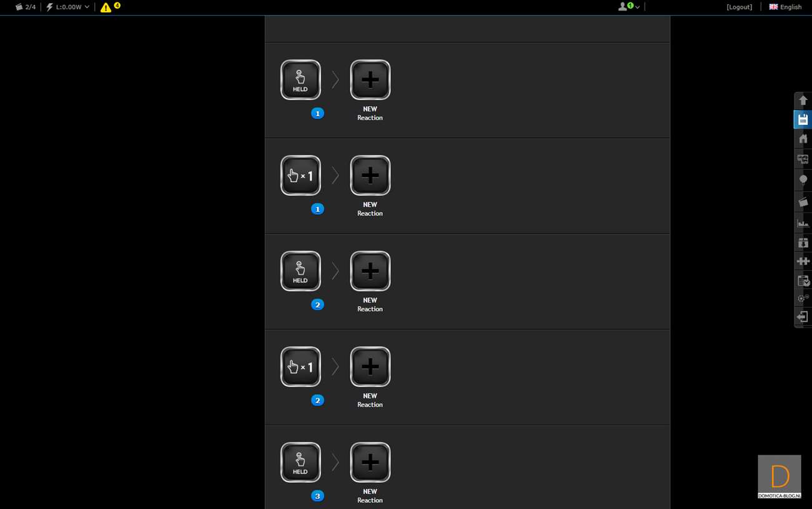
Task: Expand the power L:0.00W dropdown
Action: pyautogui.click(x=67, y=7)
